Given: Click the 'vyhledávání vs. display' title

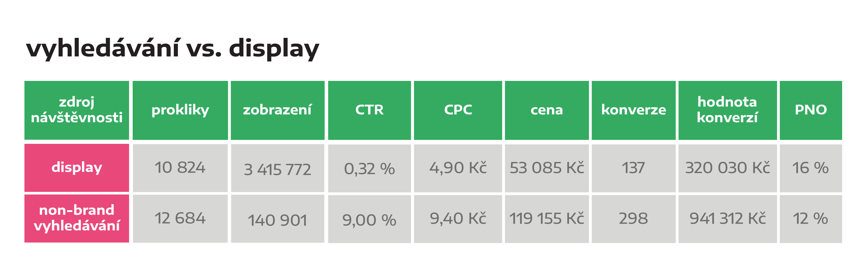Looking at the screenshot, I should pos(172,49).
